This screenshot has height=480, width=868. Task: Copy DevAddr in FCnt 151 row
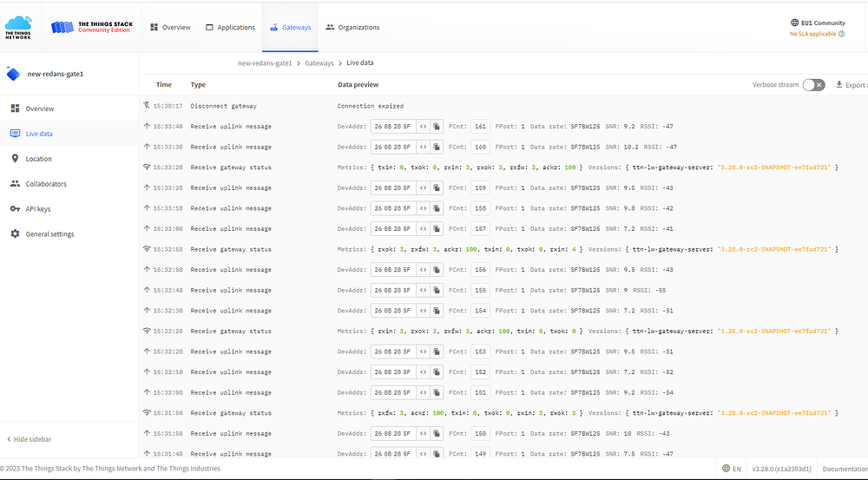coord(437,392)
